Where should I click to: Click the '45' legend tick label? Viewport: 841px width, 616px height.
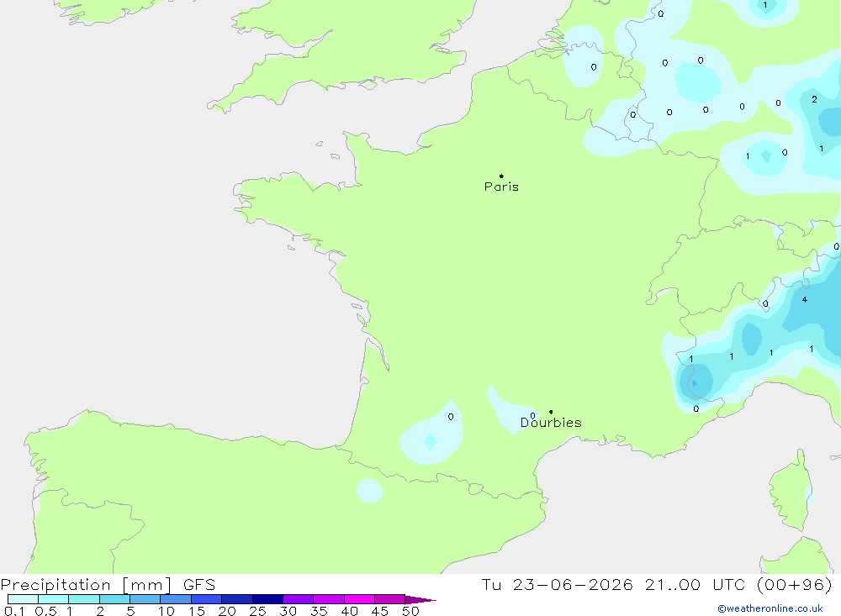(380, 611)
